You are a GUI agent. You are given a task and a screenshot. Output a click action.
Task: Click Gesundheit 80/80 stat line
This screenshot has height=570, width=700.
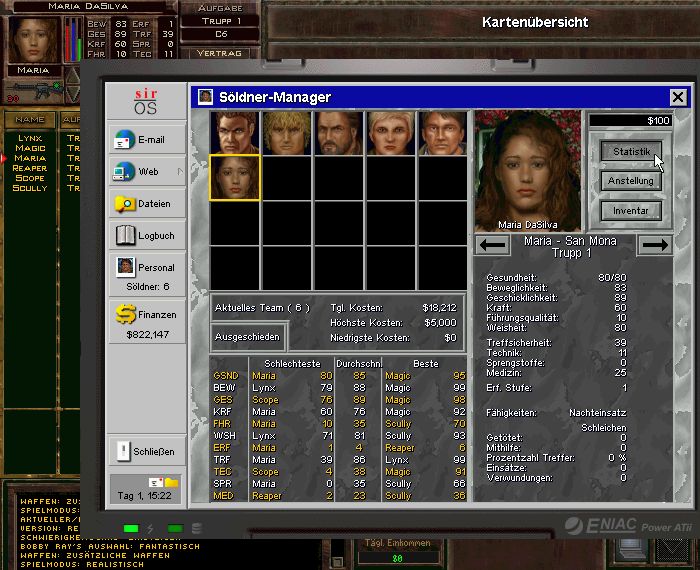click(x=556, y=278)
